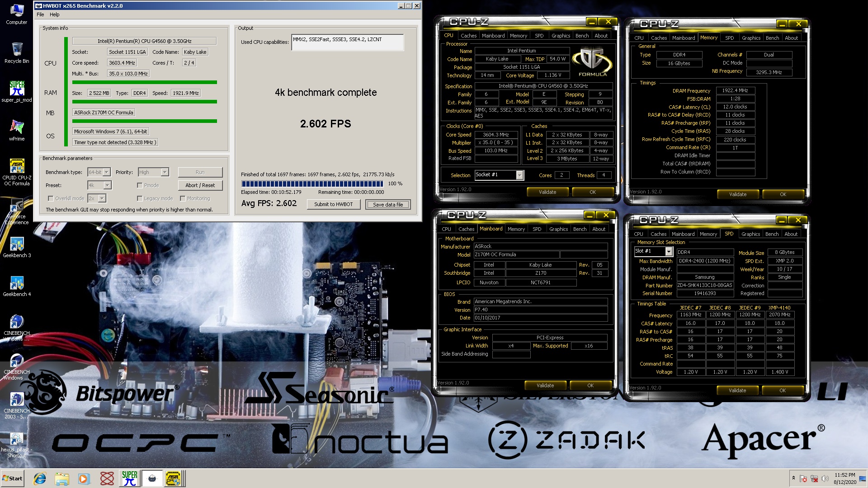Click Core Speed 3604.3 MHz value

pos(496,135)
